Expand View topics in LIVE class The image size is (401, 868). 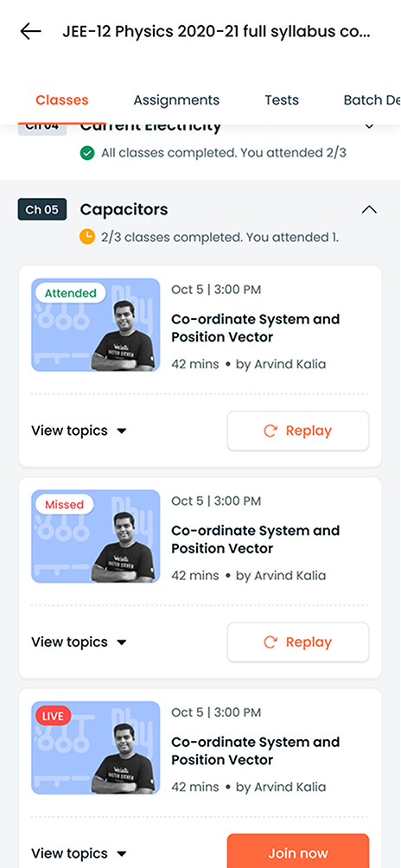[80, 853]
